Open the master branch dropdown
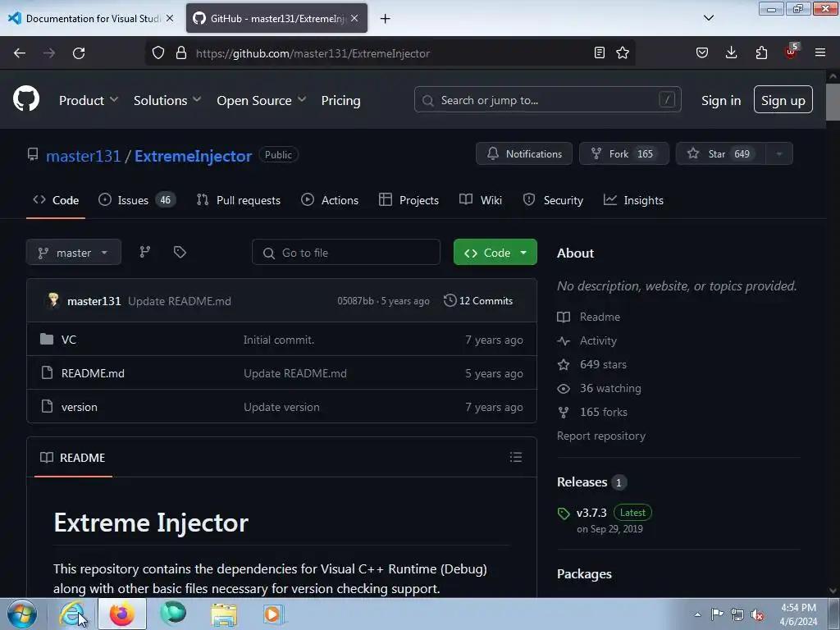The image size is (840, 630). pos(73,253)
